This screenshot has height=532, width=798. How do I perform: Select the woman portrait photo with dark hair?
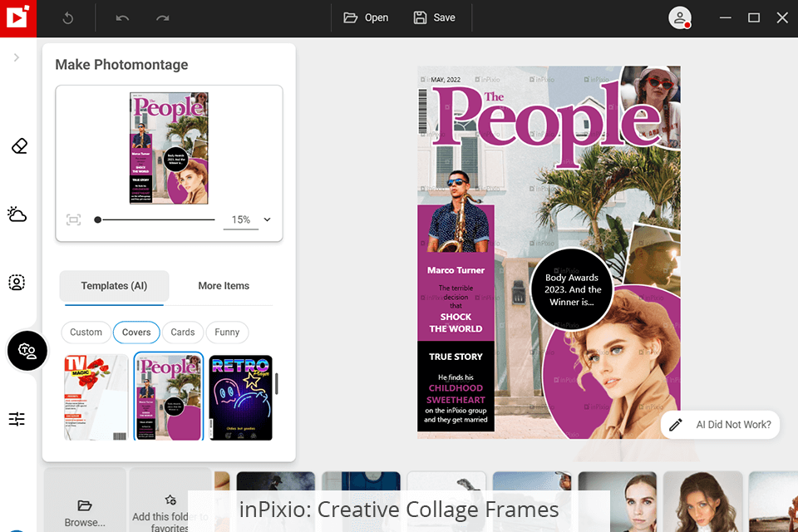(618, 501)
